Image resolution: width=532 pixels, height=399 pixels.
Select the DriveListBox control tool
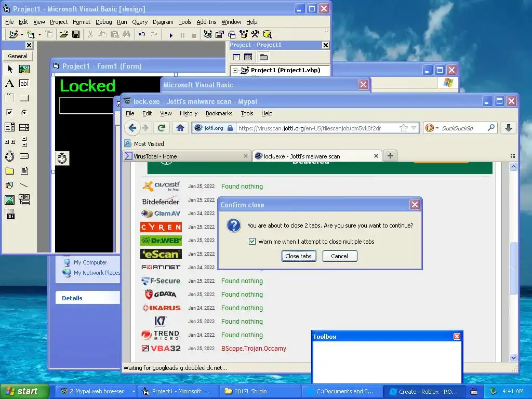click(24, 156)
